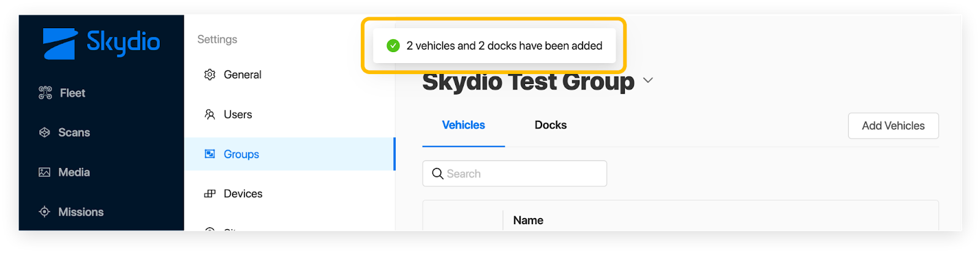Click the magnifier icon in Search
Viewport: 980px width, 253px height.
tap(437, 174)
